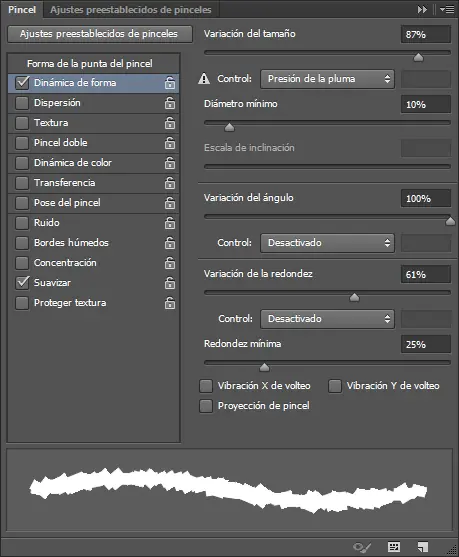Enable the Concentración checkbox
The width and height of the screenshot is (459, 557).
[x=22, y=263]
